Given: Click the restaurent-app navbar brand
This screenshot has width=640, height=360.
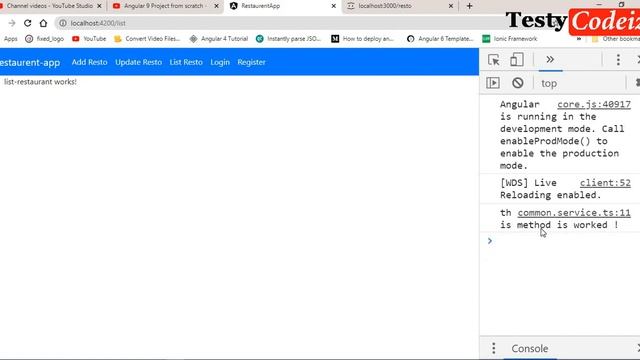Looking at the screenshot, I should coord(30,62).
